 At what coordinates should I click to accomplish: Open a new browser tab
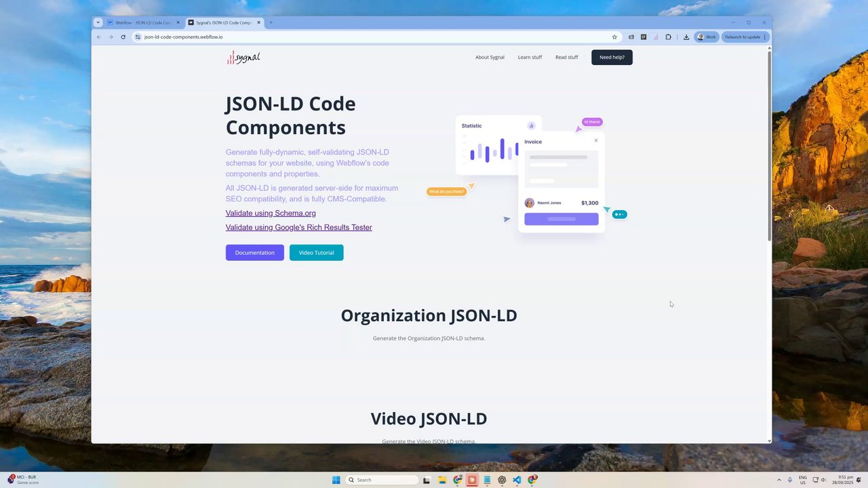(271, 22)
